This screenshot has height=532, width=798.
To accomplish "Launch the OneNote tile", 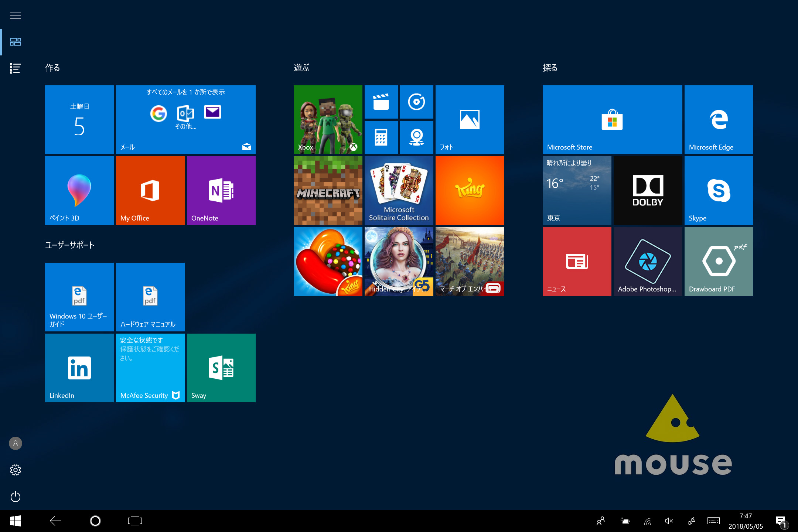I will click(221, 190).
